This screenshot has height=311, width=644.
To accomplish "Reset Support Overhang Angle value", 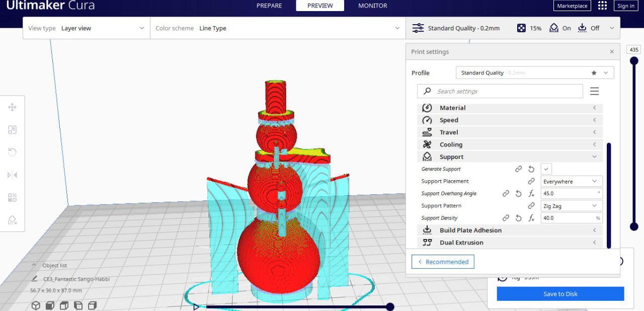I will tap(518, 193).
